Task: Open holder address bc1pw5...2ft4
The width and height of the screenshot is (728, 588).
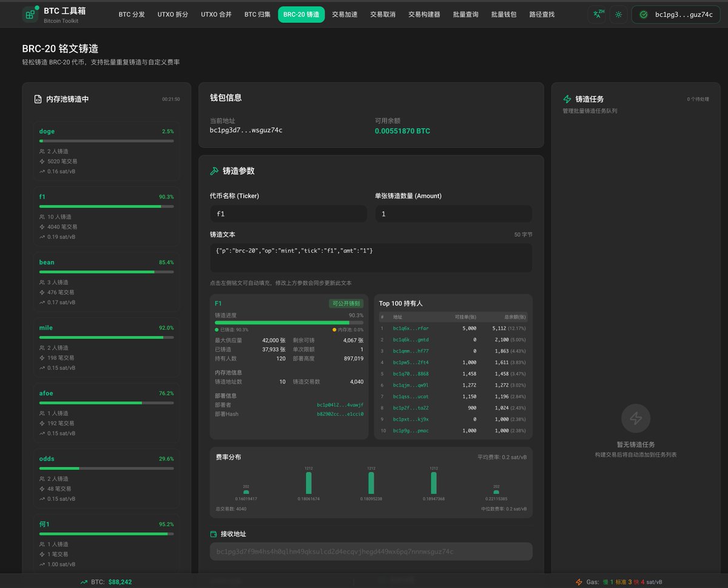Action: (x=411, y=362)
